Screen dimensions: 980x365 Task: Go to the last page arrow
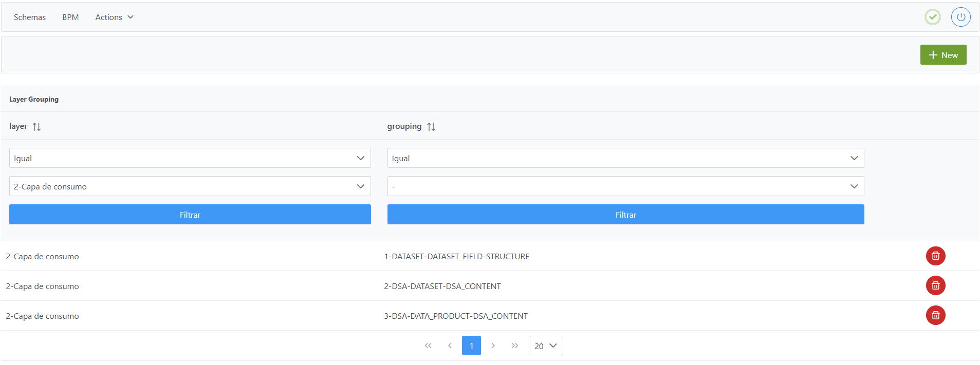click(514, 345)
